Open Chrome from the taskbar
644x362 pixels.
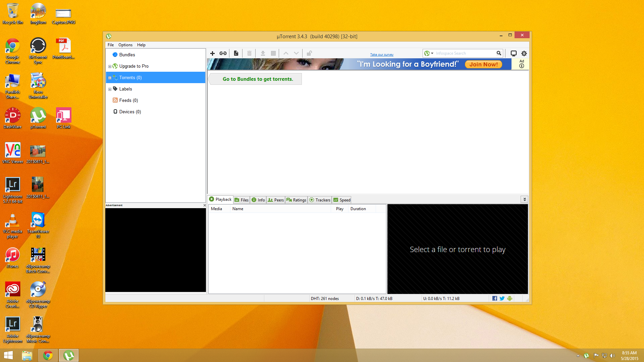(x=48, y=355)
